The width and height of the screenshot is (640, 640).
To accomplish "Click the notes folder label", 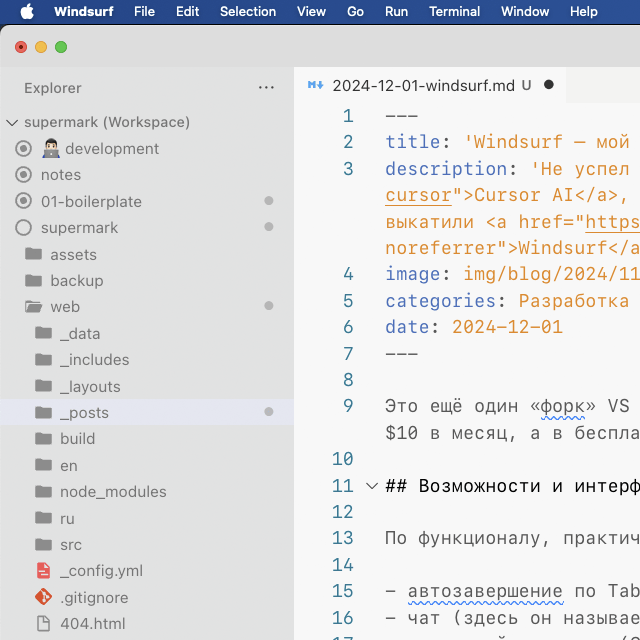I will 61,175.
